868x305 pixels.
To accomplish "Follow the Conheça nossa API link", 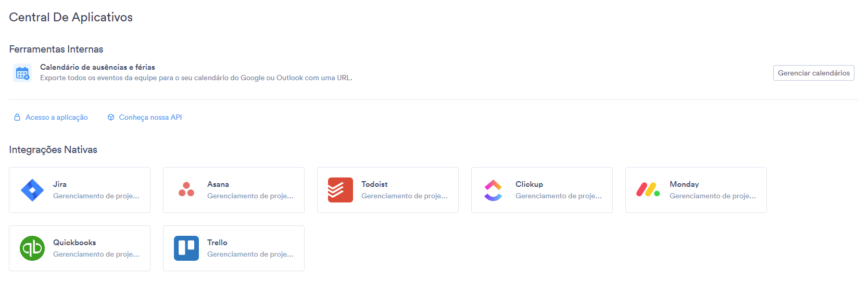I will point(150,117).
